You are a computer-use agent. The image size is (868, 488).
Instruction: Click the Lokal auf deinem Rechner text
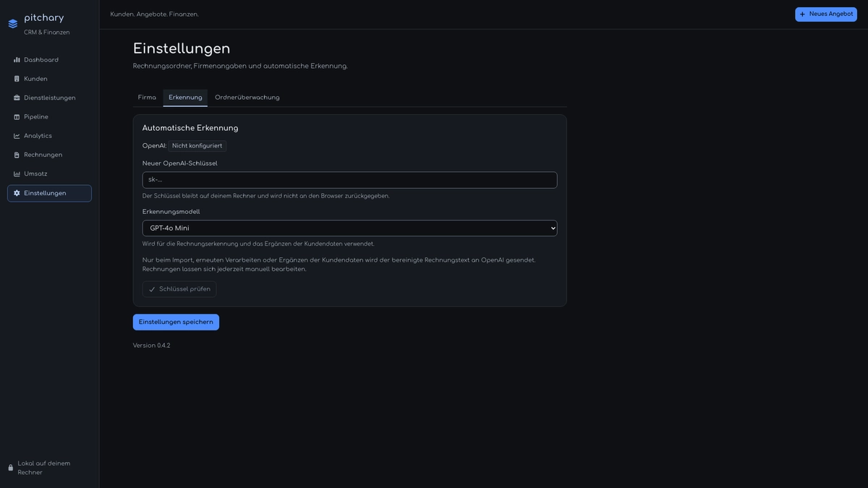44,468
